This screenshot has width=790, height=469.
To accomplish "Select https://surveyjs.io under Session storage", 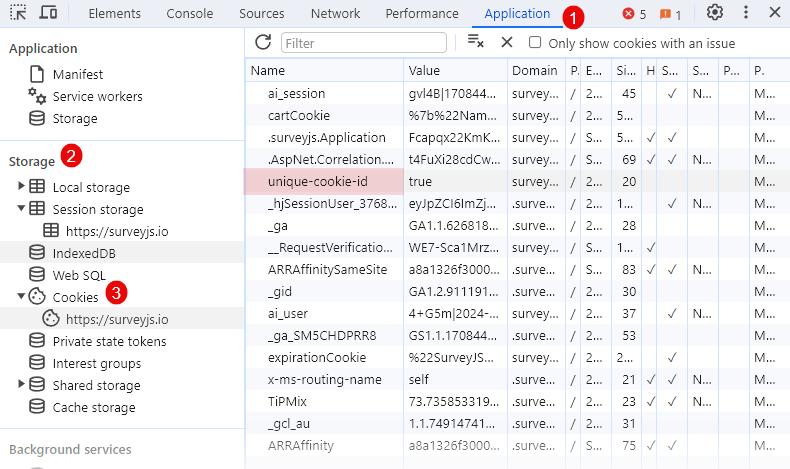I will click(117, 231).
